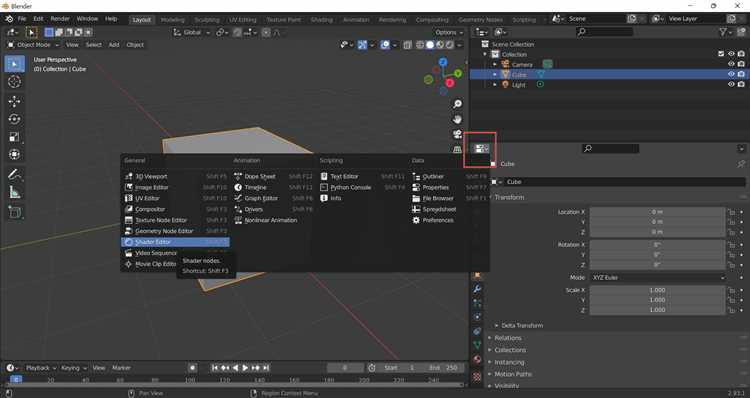Switch to the Modeling workspace tab
Viewport: 750px width, 398px height.
pos(173,20)
